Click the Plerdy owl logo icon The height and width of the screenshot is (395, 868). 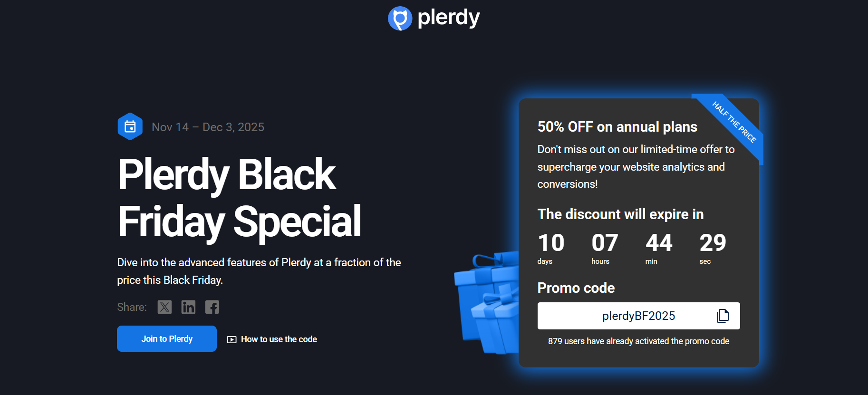tap(400, 19)
